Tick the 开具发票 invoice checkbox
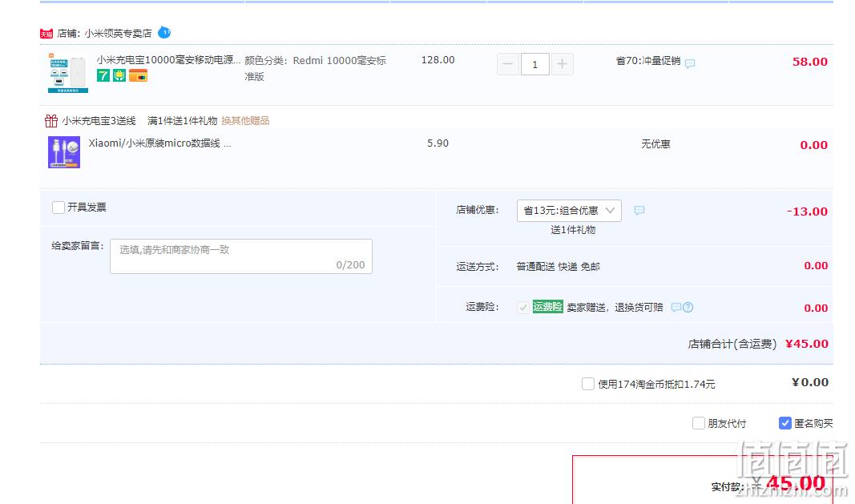This screenshot has width=855, height=504. 58,208
